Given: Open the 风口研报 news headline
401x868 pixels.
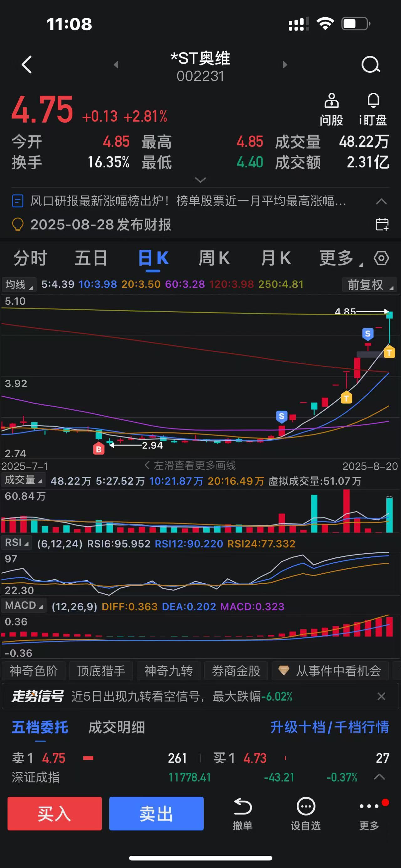Looking at the screenshot, I should coord(188,201).
